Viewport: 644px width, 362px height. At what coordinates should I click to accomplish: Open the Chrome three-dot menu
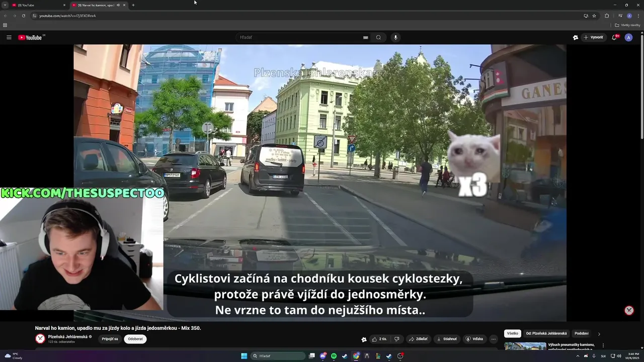[638, 16]
